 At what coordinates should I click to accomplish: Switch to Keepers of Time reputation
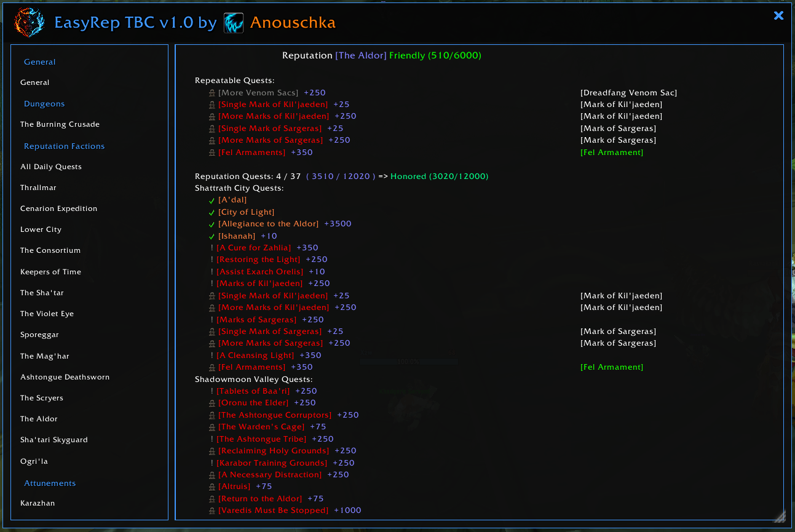coord(50,272)
